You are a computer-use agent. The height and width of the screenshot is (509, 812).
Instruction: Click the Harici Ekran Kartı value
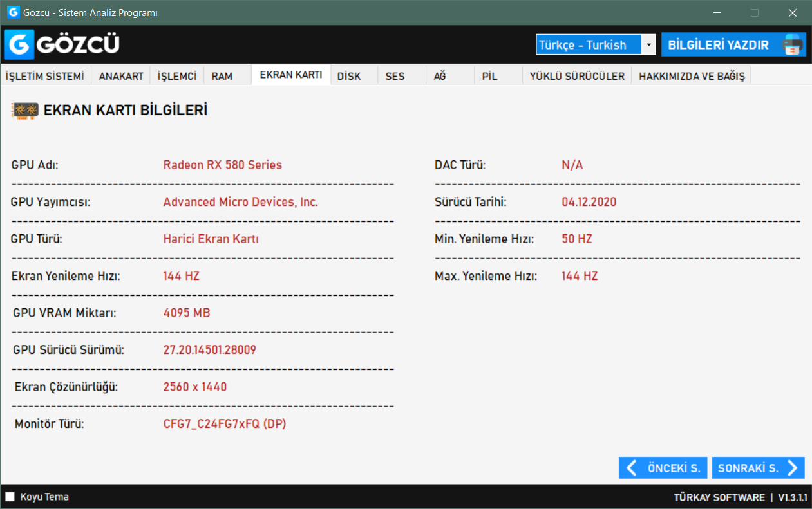pyautogui.click(x=211, y=239)
